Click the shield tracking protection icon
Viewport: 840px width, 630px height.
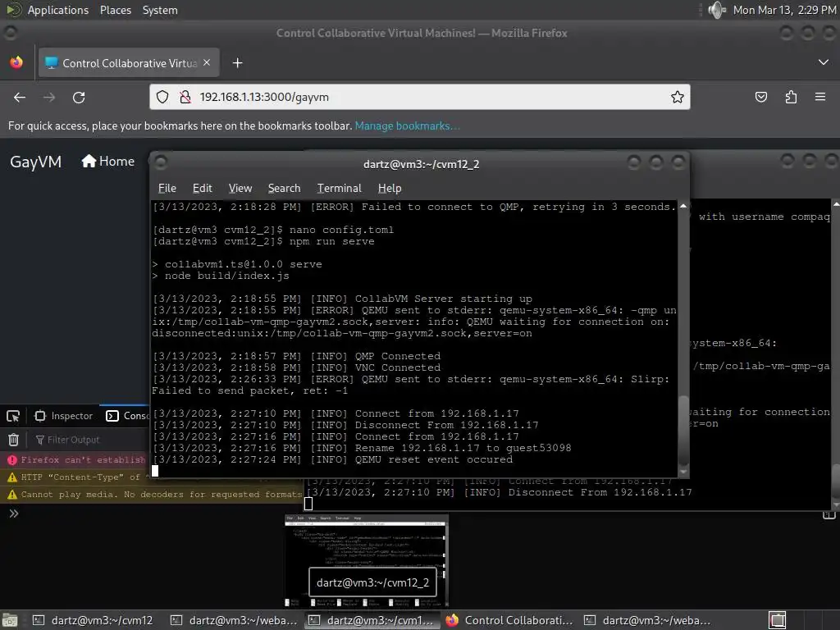pyautogui.click(x=162, y=97)
